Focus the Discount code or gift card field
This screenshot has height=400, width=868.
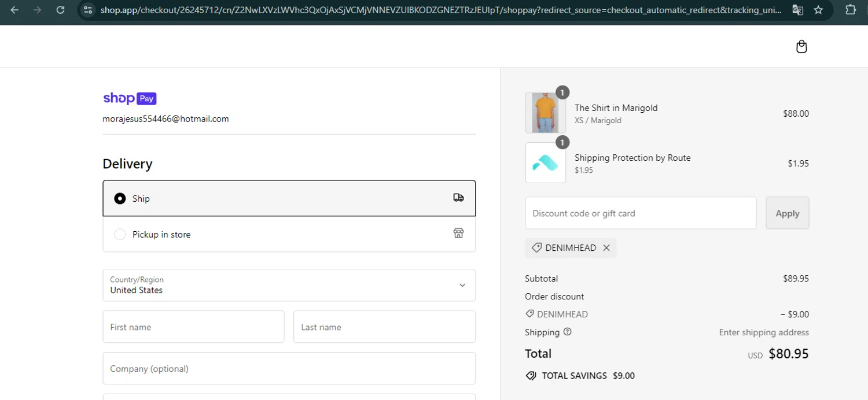[641, 213]
